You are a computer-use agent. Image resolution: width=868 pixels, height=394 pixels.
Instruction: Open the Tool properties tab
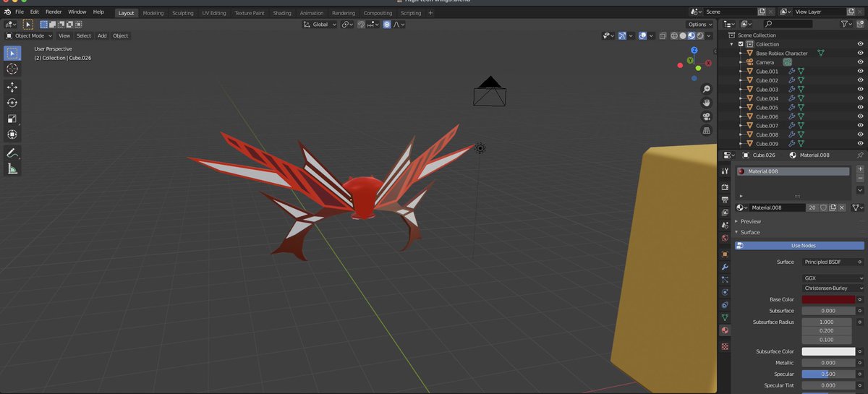click(x=725, y=171)
